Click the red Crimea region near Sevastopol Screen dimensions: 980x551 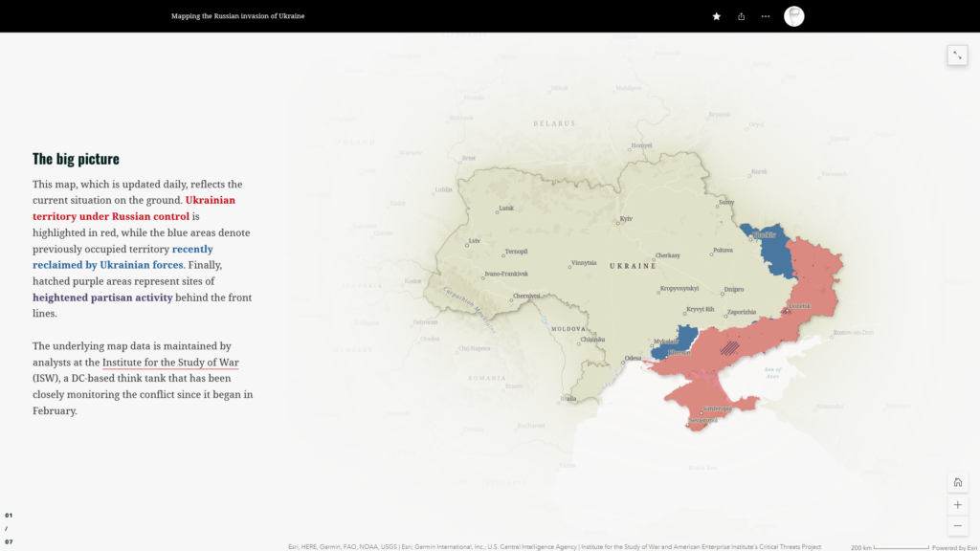(x=708, y=407)
